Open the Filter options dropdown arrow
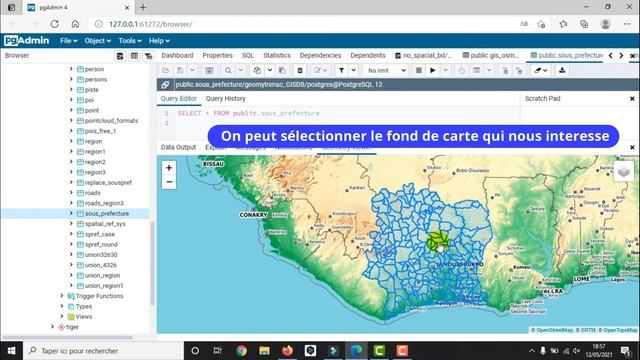This screenshot has height=360, width=640. 353,70
